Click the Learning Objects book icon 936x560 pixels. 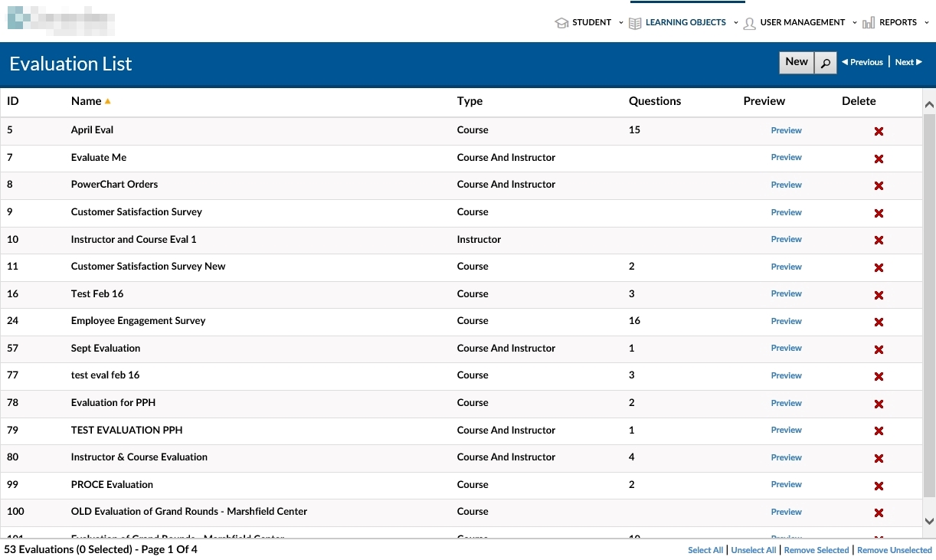tap(635, 23)
